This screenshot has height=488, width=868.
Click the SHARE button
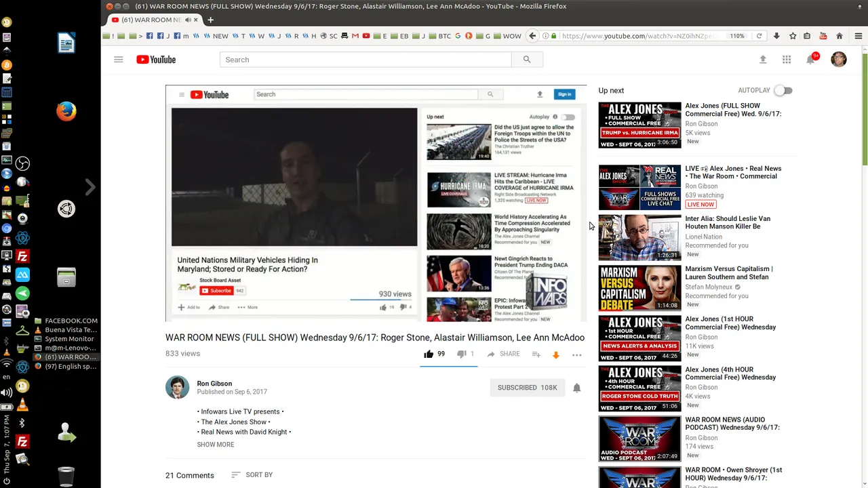[504, 354]
